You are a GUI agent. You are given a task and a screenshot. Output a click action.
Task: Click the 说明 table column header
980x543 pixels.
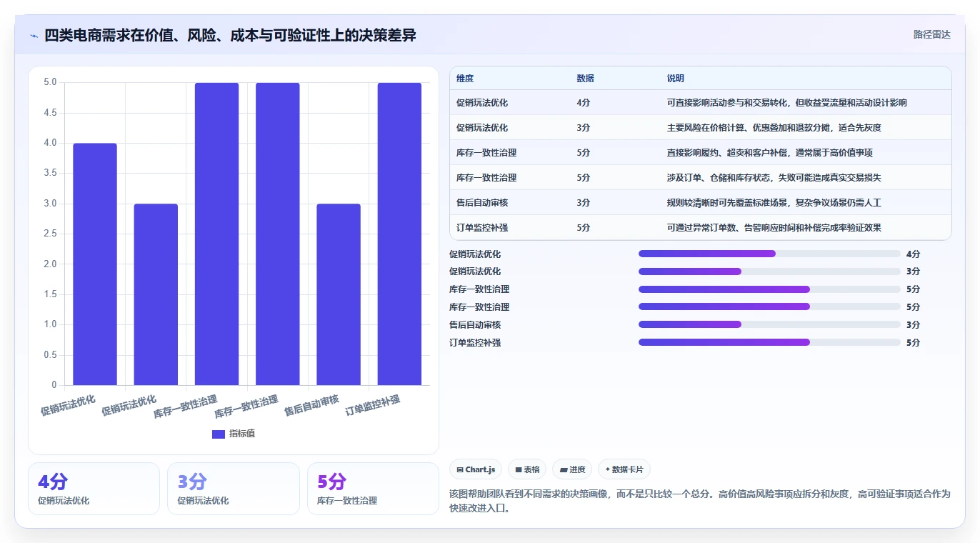(676, 78)
